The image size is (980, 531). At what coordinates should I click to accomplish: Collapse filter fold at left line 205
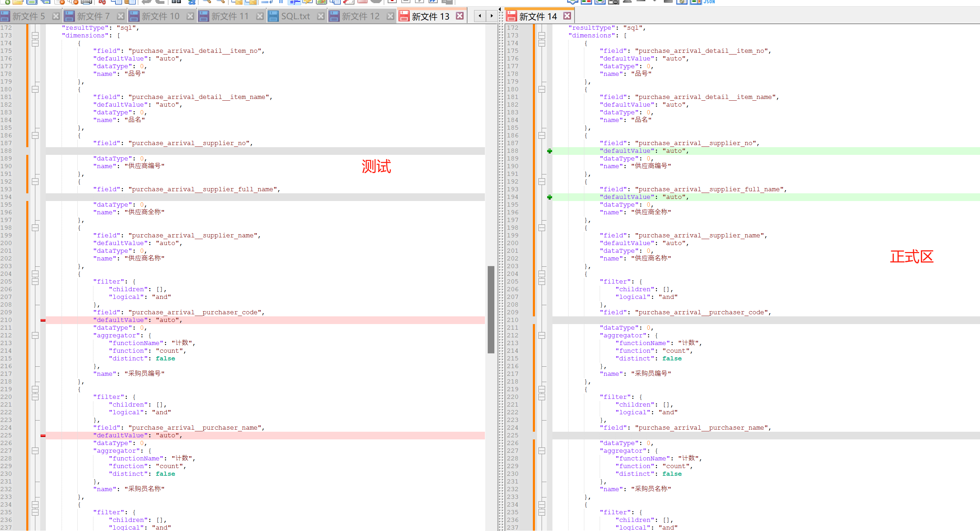[35, 282]
